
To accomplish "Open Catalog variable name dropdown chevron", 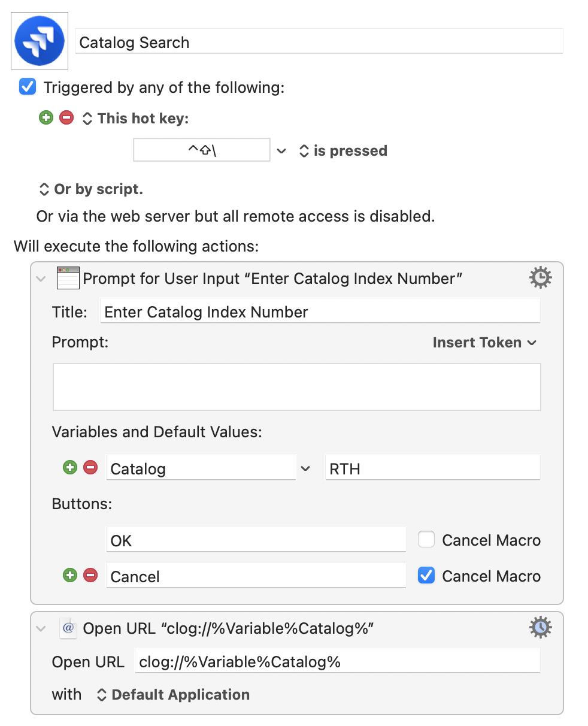I will (305, 468).
